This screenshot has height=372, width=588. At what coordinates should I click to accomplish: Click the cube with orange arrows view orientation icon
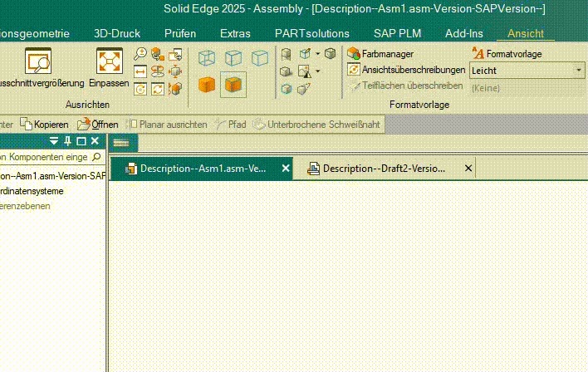[x=175, y=71]
